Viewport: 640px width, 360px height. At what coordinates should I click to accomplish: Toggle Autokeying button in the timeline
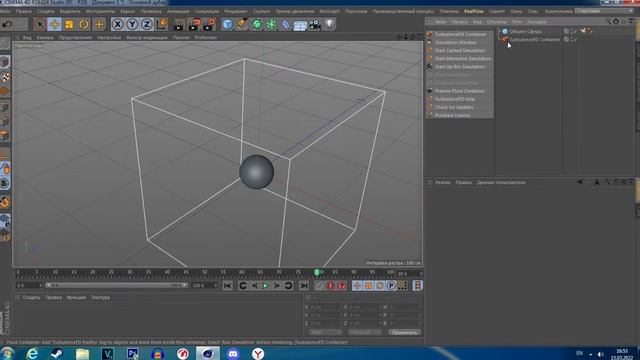pyautogui.click(x=331, y=286)
